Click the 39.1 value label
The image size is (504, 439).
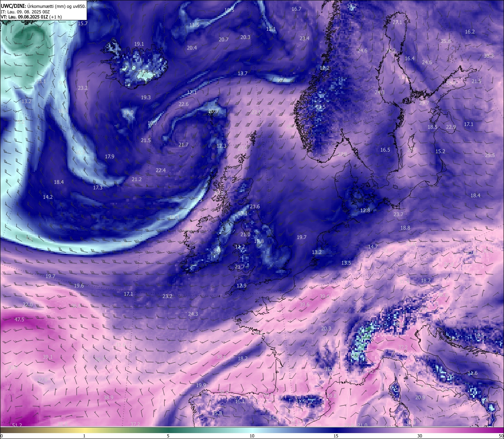(48, 357)
